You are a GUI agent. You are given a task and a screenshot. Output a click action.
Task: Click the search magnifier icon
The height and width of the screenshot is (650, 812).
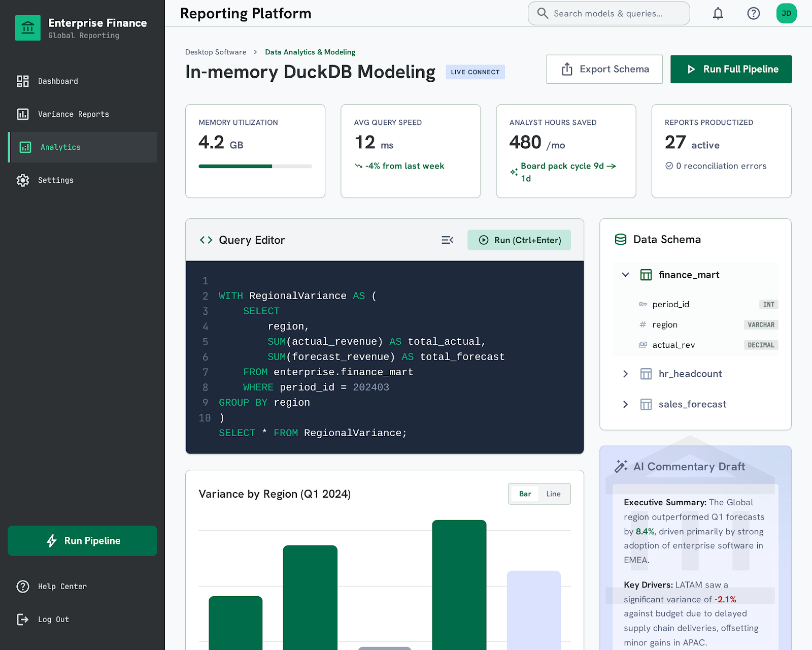543,13
